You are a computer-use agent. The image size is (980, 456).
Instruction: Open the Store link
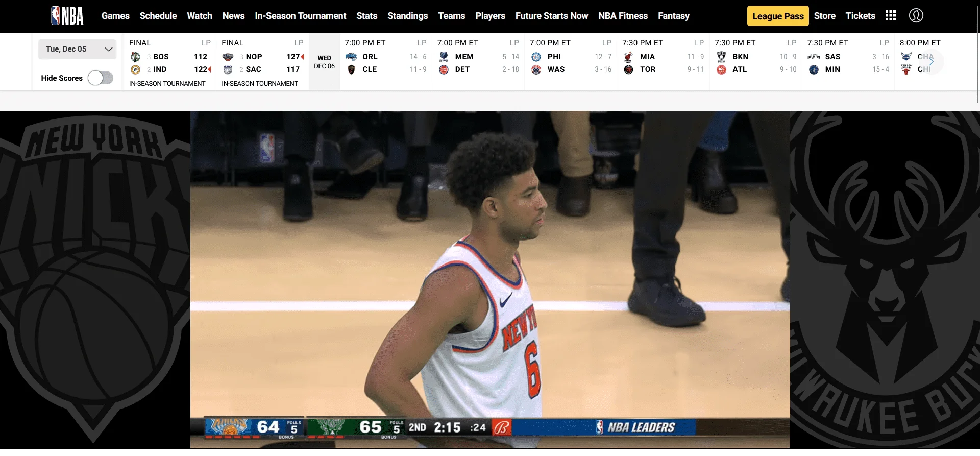(825, 16)
